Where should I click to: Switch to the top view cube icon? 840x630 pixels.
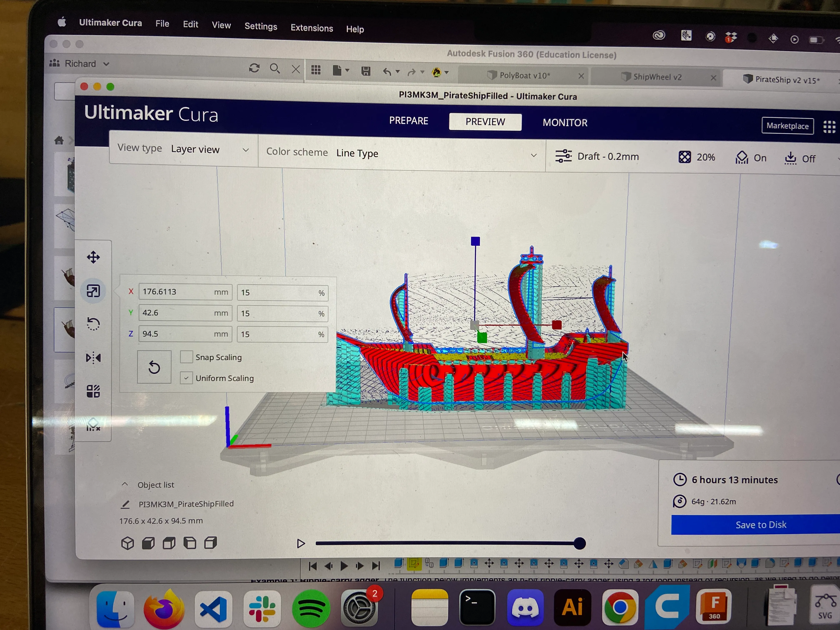pyautogui.click(x=169, y=543)
